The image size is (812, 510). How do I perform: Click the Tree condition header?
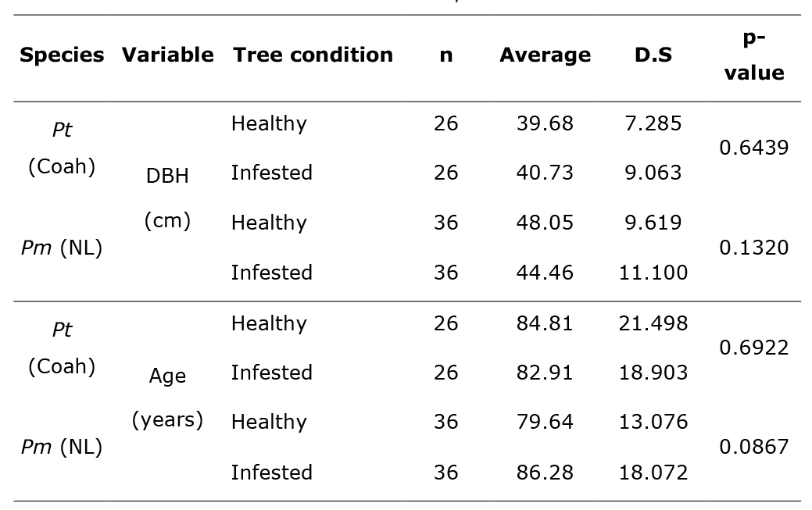tap(313, 55)
